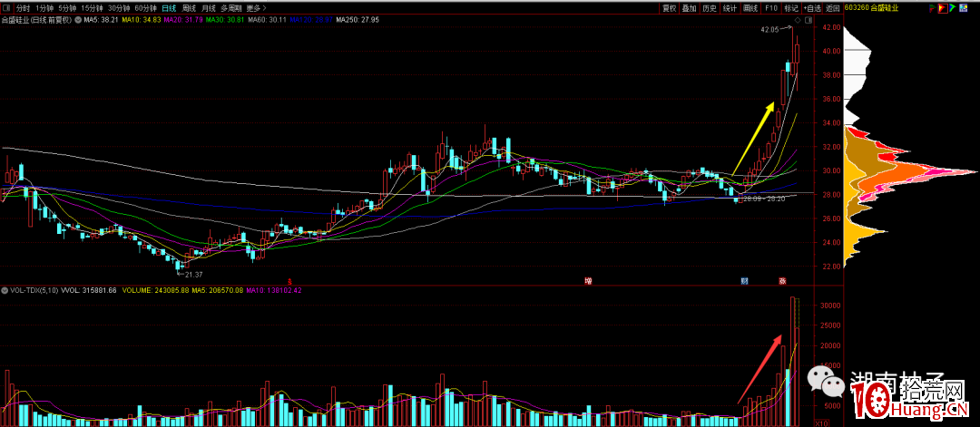Click the MA120 label in blue
Screen dimensions: 980x427
[x=312, y=20]
